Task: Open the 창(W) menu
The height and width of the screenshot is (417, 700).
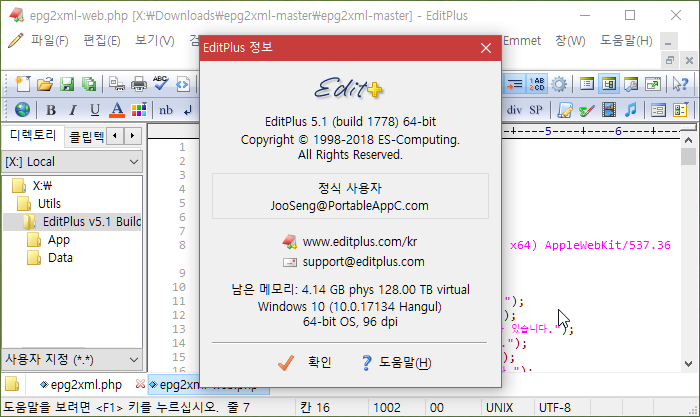Action: pos(570,41)
